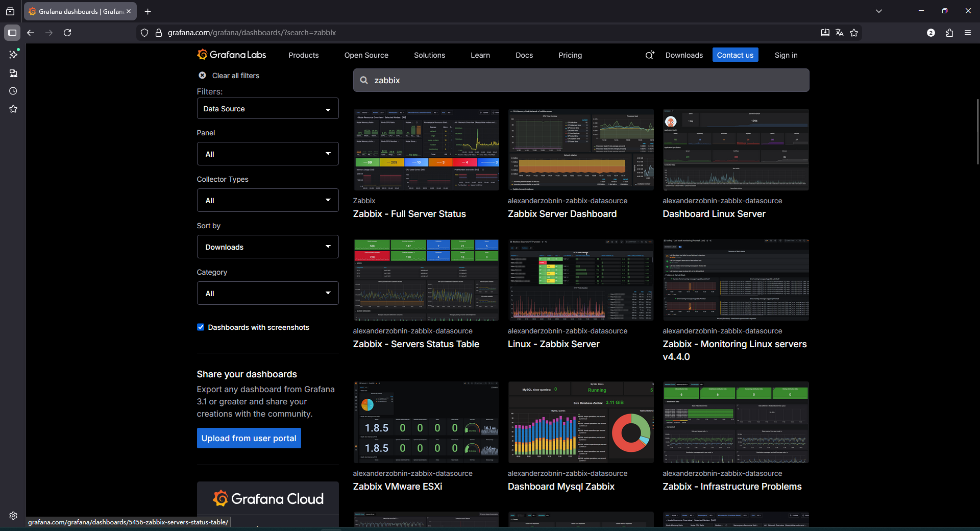The height and width of the screenshot is (531, 980).
Task: Open the Pricing menu item
Action: point(570,55)
